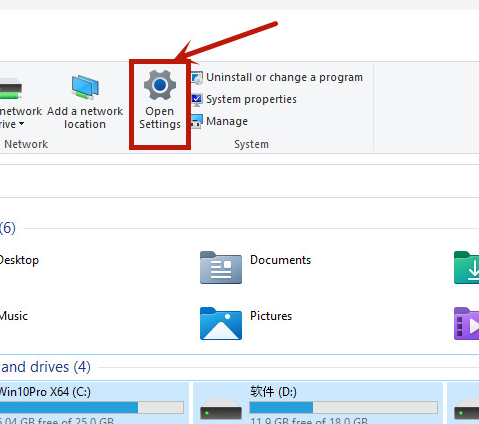Click the System properties text
The image size is (479, 424).
click(x=251, y=99)
